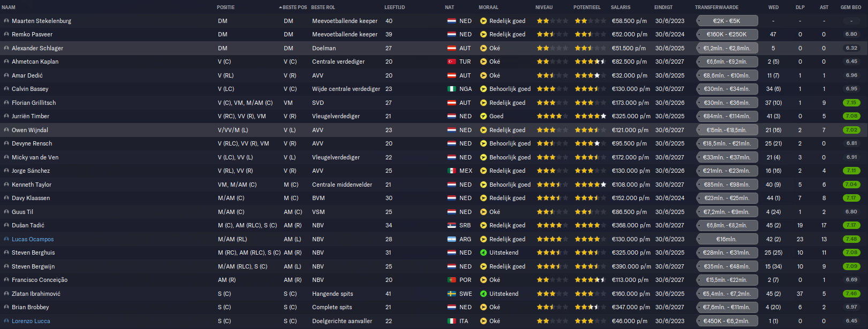Screen dimensions: 868x329
Task: Inspect morale icon in Jurriën Timber row
Action: coord(484,116)
